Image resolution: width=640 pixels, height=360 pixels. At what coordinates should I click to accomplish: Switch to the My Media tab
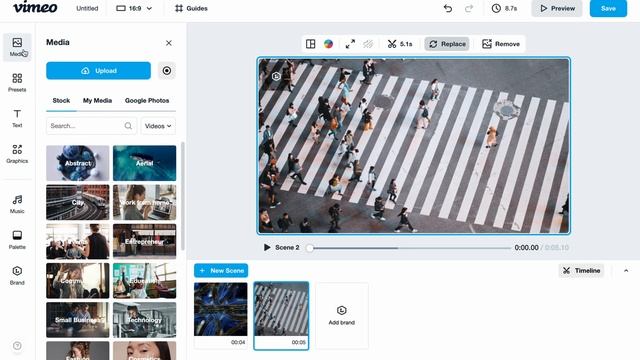coord(97,100)
